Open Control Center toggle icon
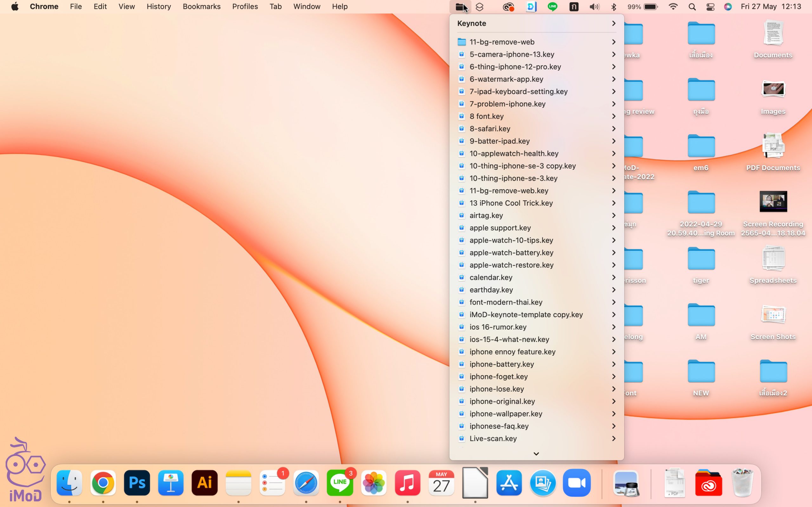 pos(710,7)
